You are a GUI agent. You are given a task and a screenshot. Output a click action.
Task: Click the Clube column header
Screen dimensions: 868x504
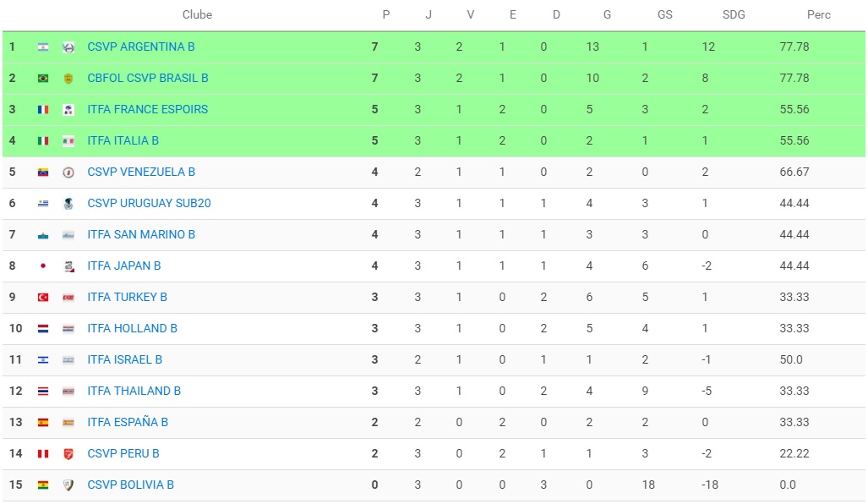click(197, 14)
